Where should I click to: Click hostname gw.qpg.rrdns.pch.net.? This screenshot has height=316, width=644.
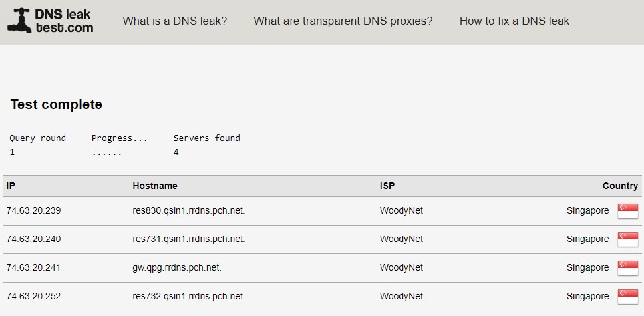point(176,268)
